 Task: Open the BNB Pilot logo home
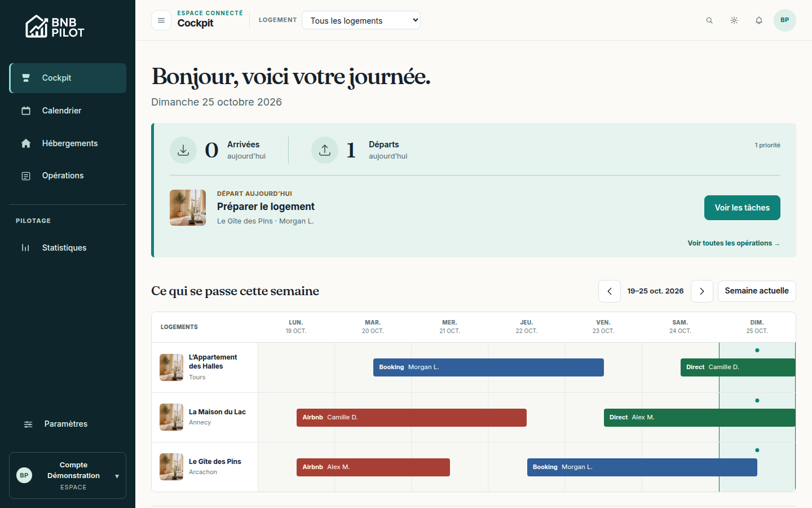click(x=55, y=27)
